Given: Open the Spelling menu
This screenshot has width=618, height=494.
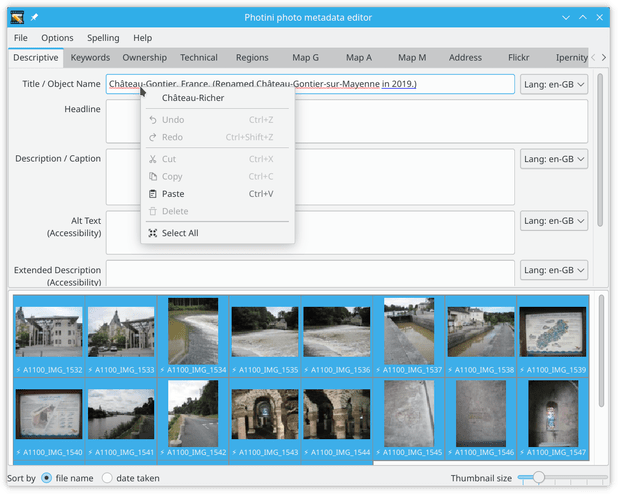Looking at the screenshot, I should click(103, 38).
